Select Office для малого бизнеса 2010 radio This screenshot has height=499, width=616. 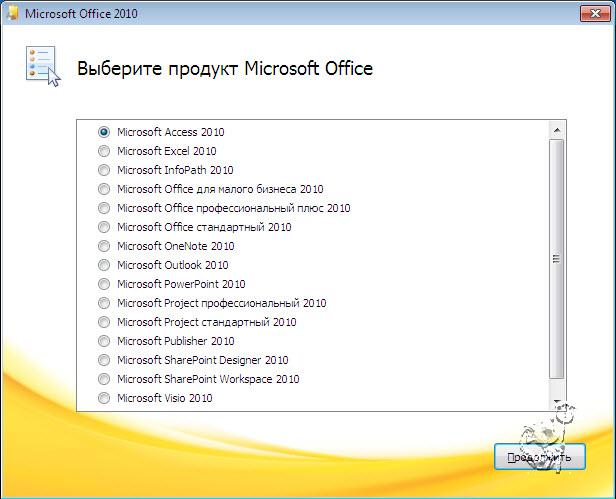(x=104, y=189)
